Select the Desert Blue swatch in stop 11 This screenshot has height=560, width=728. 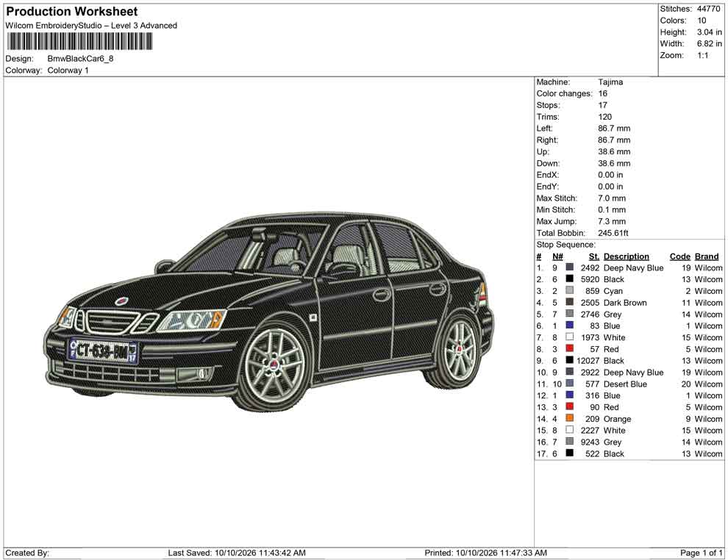click(x=569, y=383)
